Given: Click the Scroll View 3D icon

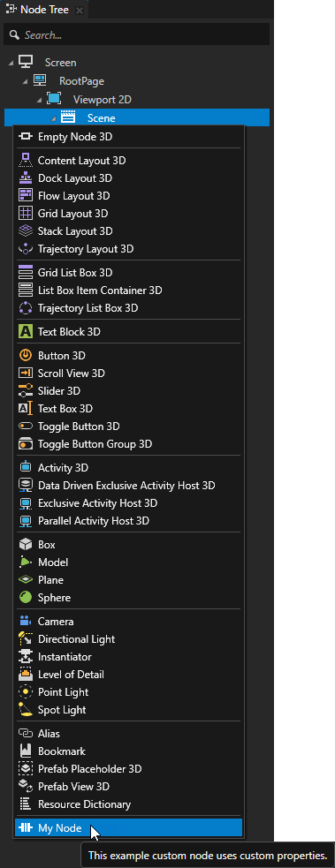Looking at the screenshot, I should coord(26,374).
